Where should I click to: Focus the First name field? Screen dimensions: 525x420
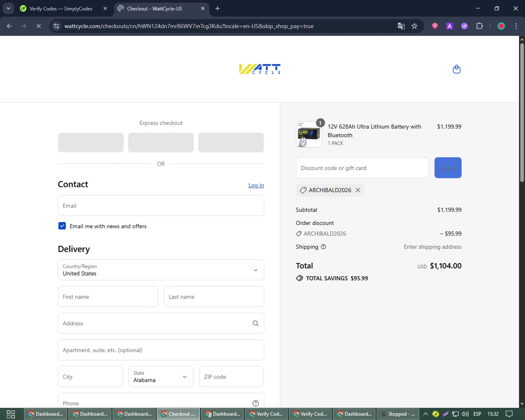(108, 296)
